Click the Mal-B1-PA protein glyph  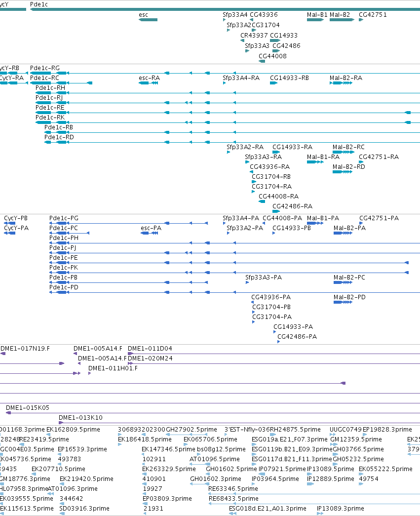315,223
